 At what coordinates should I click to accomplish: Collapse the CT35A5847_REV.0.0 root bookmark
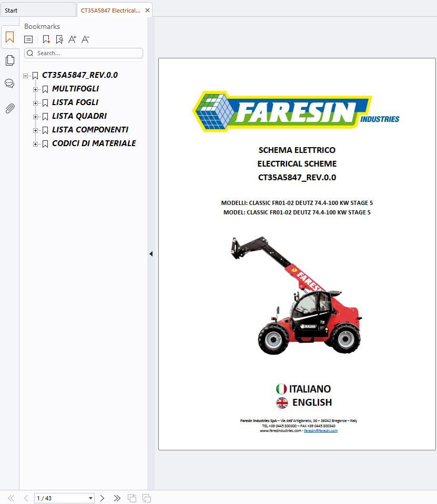tap(25, 75)
